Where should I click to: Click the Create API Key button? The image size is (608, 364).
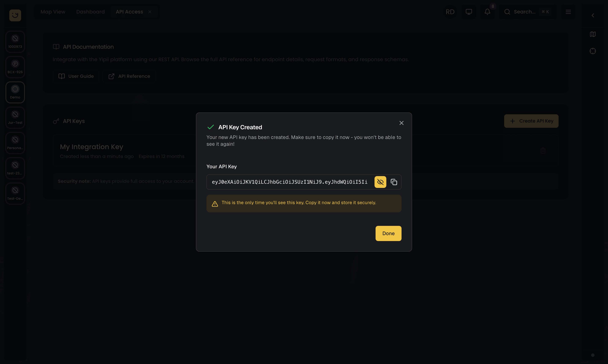531,121
